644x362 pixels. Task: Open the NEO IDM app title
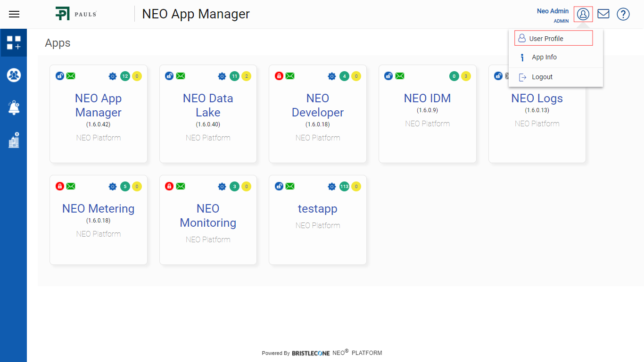pyautogui.click(x=428, y=98)
